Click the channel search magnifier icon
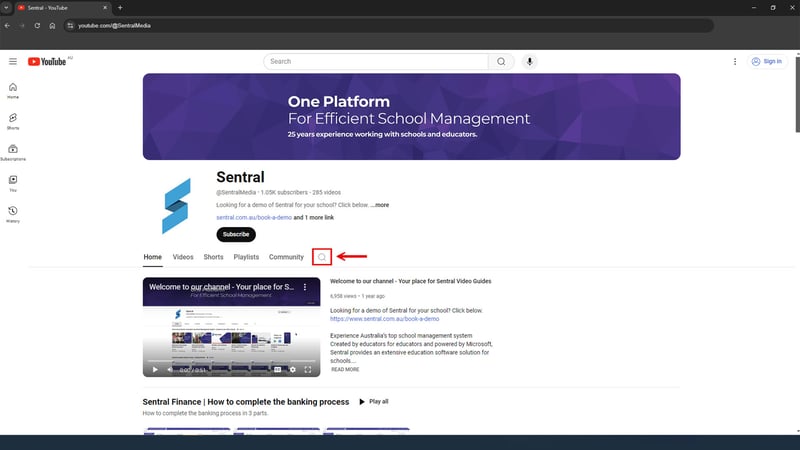 tap(322, 257)
